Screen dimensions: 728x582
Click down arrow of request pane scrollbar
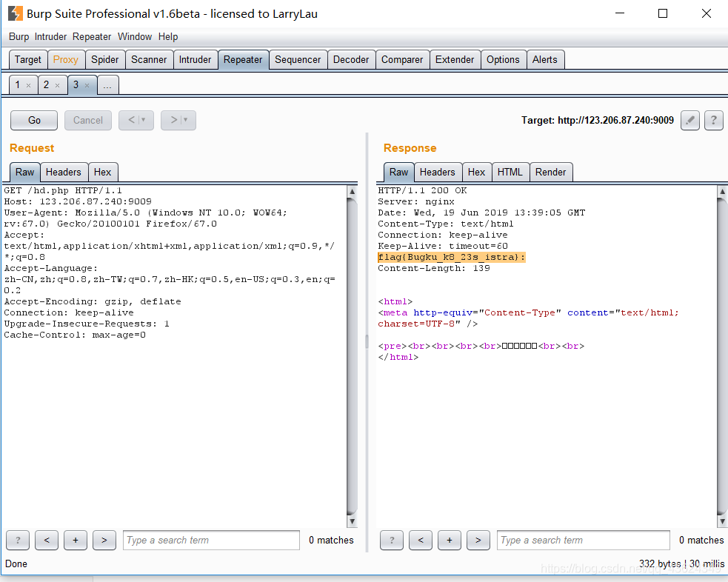coord(352,521)
